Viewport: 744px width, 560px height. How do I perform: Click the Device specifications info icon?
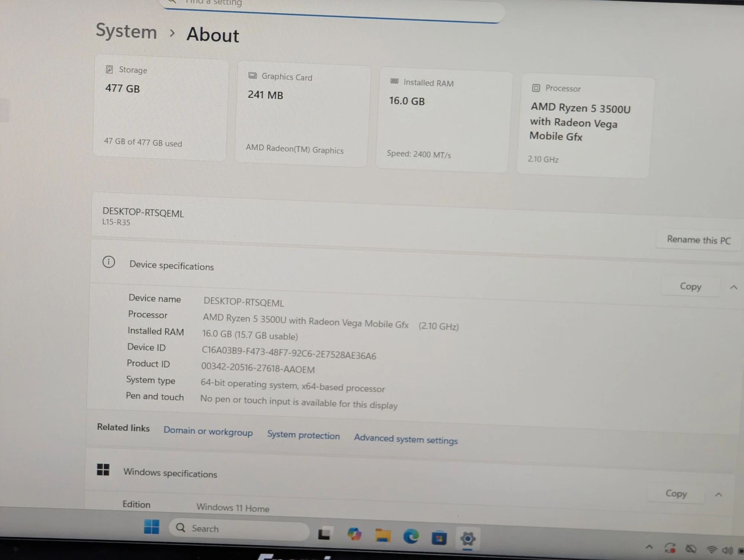tap(109, 262)
